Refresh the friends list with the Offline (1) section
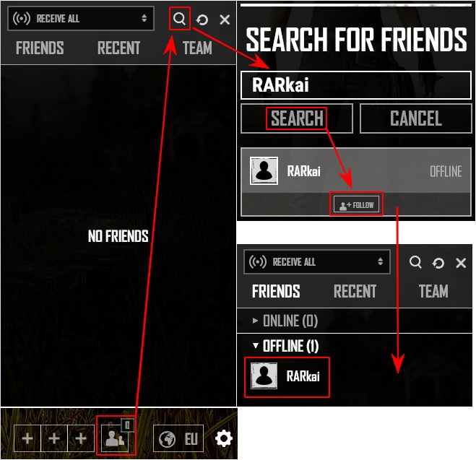Image resolution: width=476 pixels, height=460 pixels. click(438, 263)
